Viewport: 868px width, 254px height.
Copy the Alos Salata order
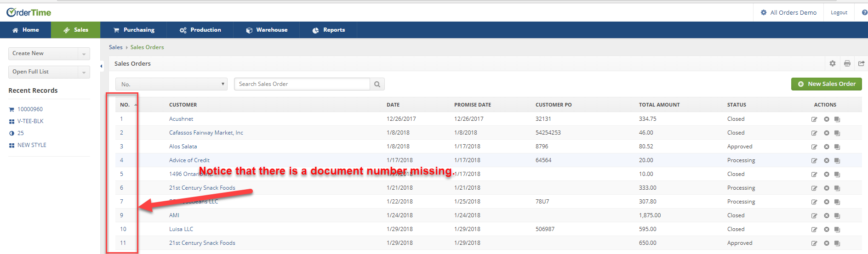[x=837, y=147]
